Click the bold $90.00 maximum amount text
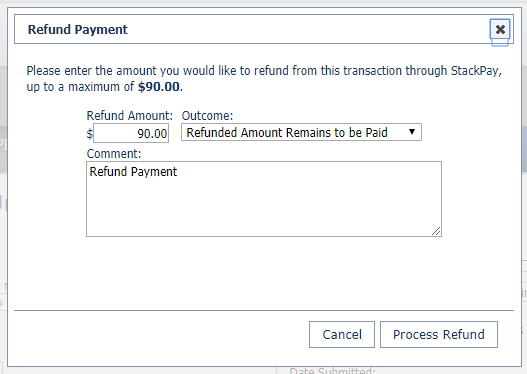The width and height of the screenshot is (527, 374). pyautogui.click(x=159, y=87)
